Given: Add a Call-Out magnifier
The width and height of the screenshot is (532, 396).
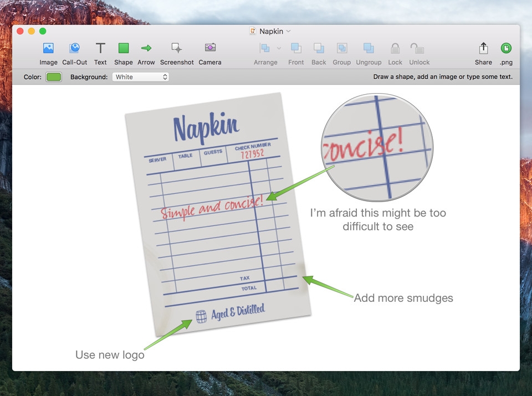Looking at the screenshot, I should (x=74, y=48).
